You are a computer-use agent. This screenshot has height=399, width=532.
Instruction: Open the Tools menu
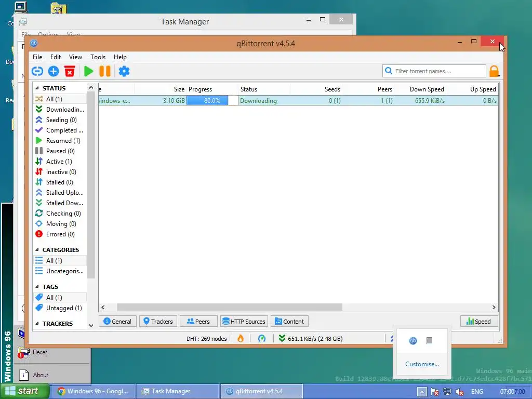(x=98, y=57)
